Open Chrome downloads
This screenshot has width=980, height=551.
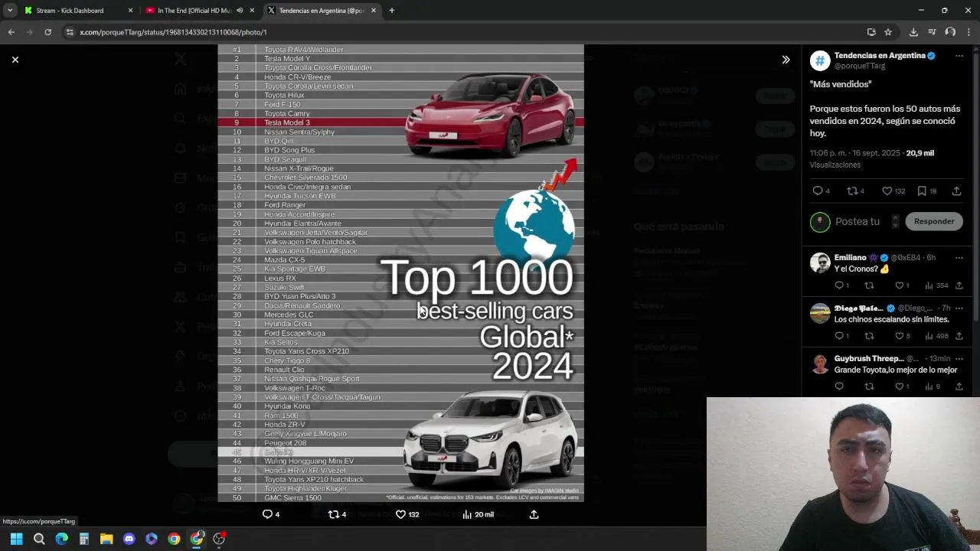(913, 32)
